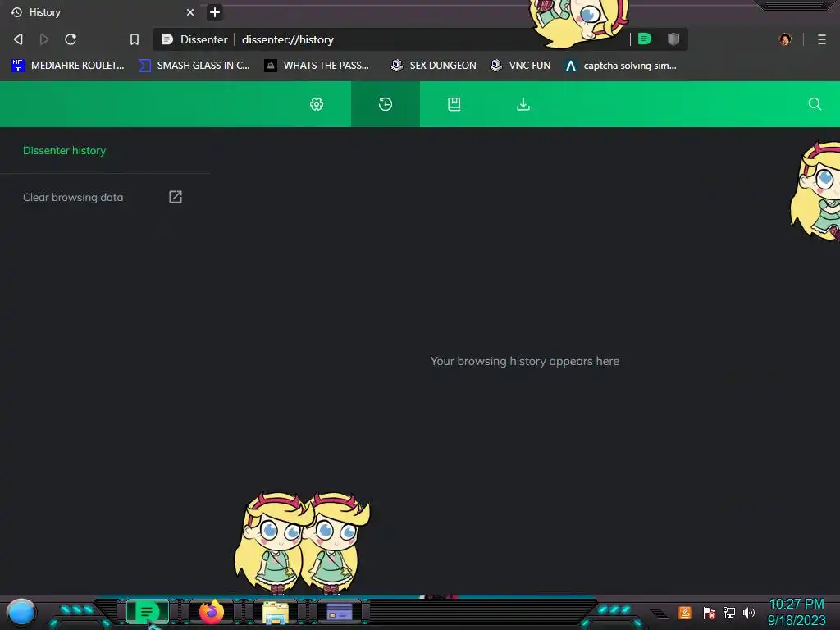
Task: Launch Firefox from the taskbar
Action: pyautogui.click(x=211, y=612)
